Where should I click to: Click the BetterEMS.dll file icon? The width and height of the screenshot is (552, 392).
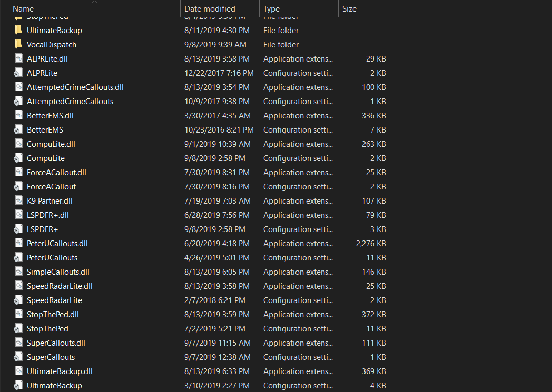[18, 115]
